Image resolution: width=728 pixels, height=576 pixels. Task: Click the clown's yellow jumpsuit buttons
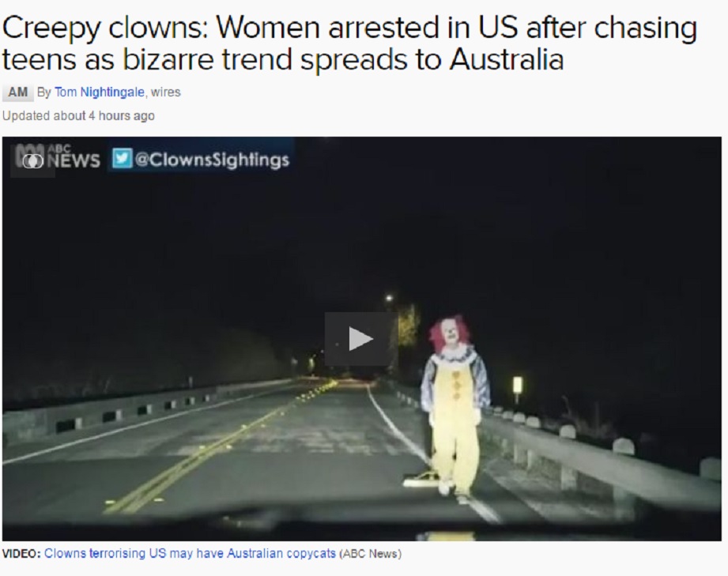[455, 385]
